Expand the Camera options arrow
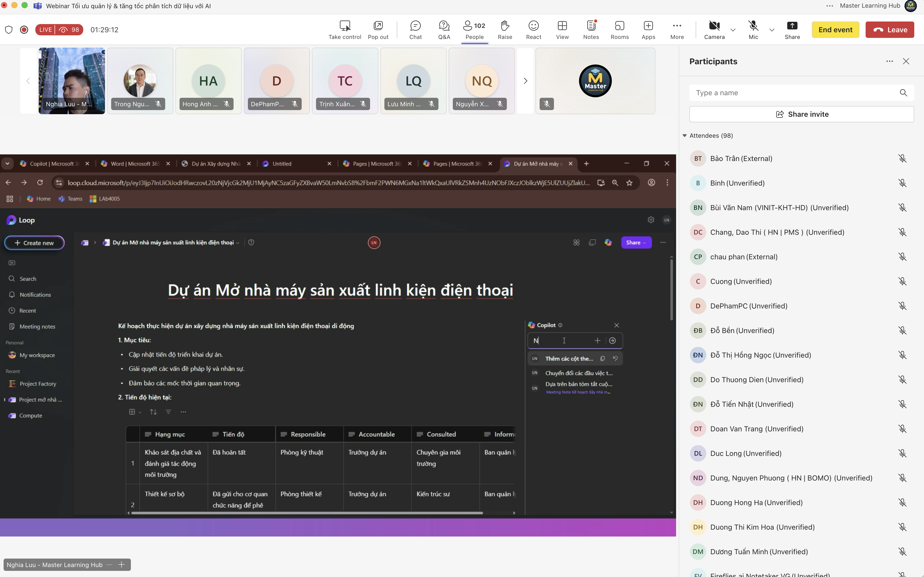The image size is (924, 577). coord(732,30)
